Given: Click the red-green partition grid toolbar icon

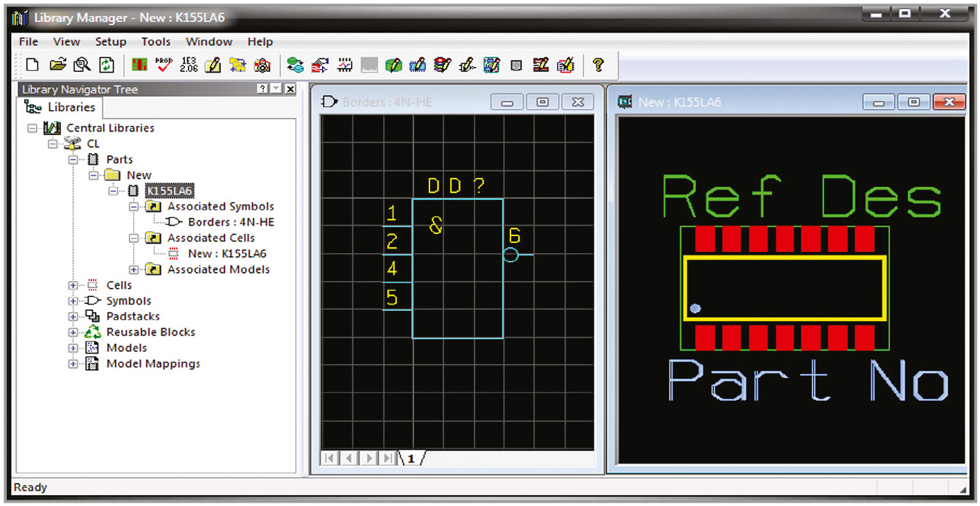Looking at the screenshot, I should click(141, 65).
